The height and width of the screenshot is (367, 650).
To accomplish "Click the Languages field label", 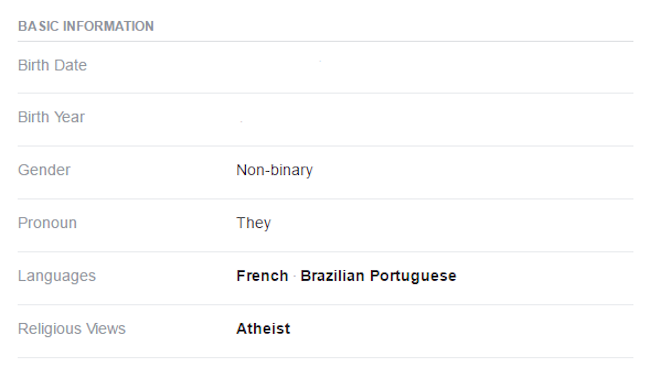I will point(57,276).
